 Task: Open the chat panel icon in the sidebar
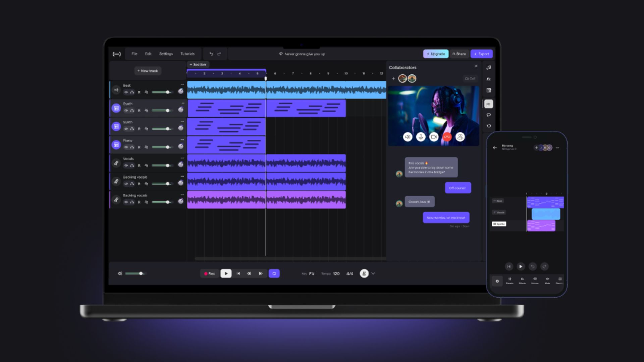[x=489, y=115]
